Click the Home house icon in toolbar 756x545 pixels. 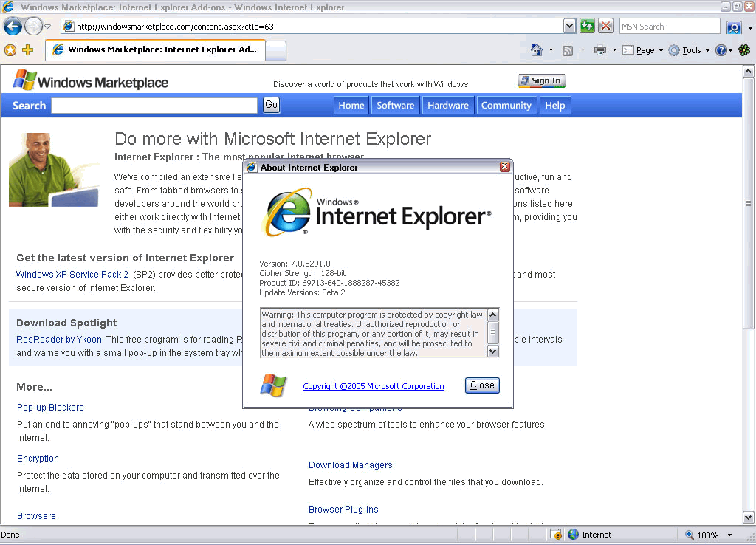(x=537, y=49)
